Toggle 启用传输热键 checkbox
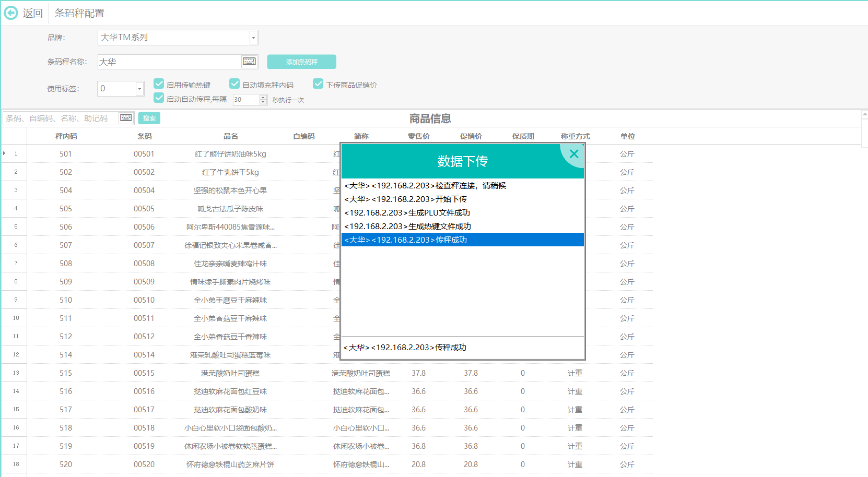 [x=159, y=84]
